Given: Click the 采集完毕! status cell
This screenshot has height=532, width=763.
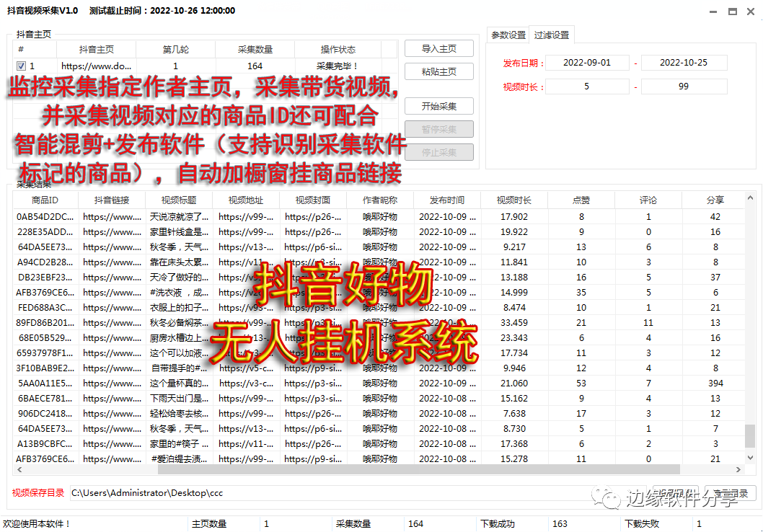Looking at the screenshot, I should (x=338, y=66).
